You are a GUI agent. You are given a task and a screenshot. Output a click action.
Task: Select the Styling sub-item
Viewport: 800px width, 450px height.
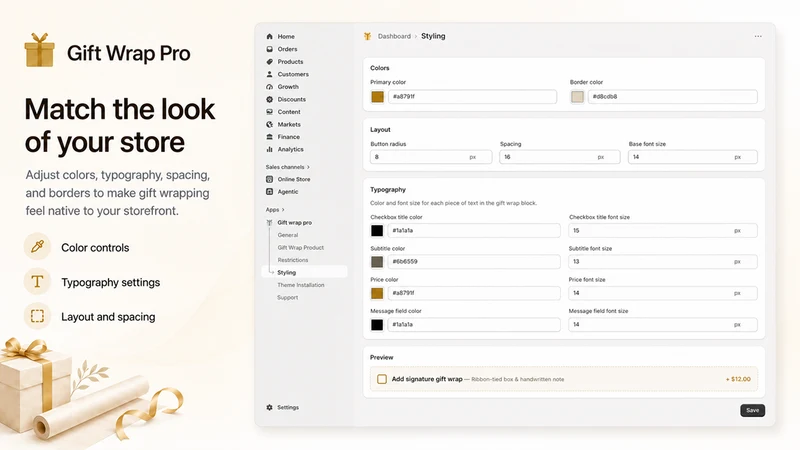tap(305, 272)
